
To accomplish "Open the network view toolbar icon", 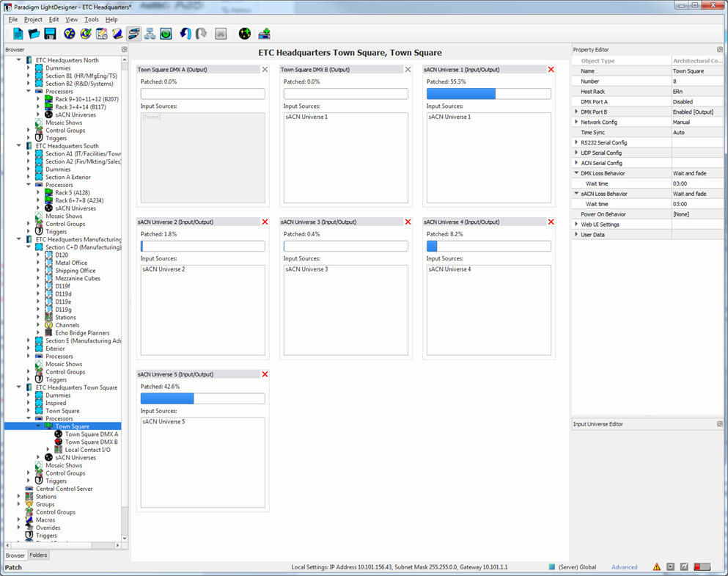I will click(150, 34).
